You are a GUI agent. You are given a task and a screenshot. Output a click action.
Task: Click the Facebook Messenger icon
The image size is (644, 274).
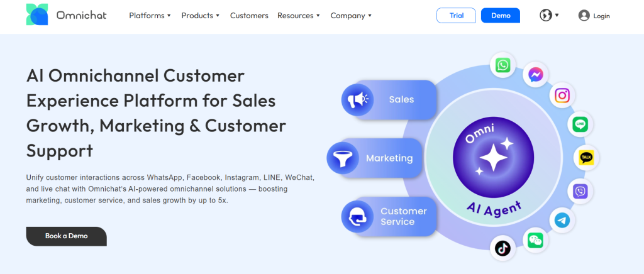(x=536, y=74)
